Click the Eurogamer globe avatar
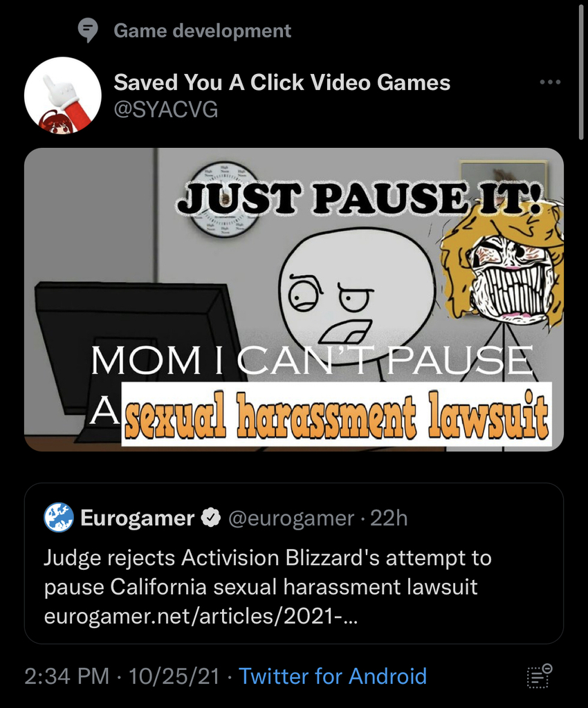 (x=59, y=517)
